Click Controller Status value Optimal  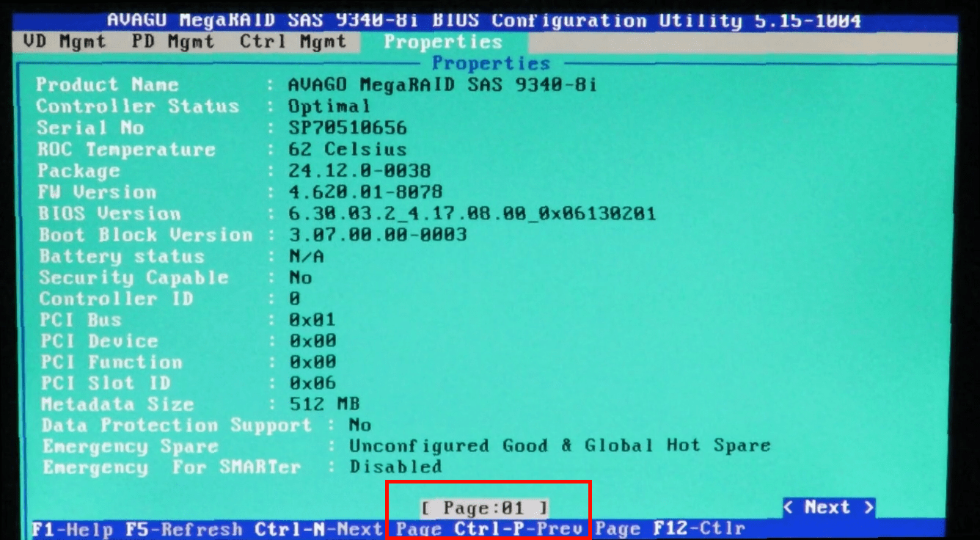[329, 106]
